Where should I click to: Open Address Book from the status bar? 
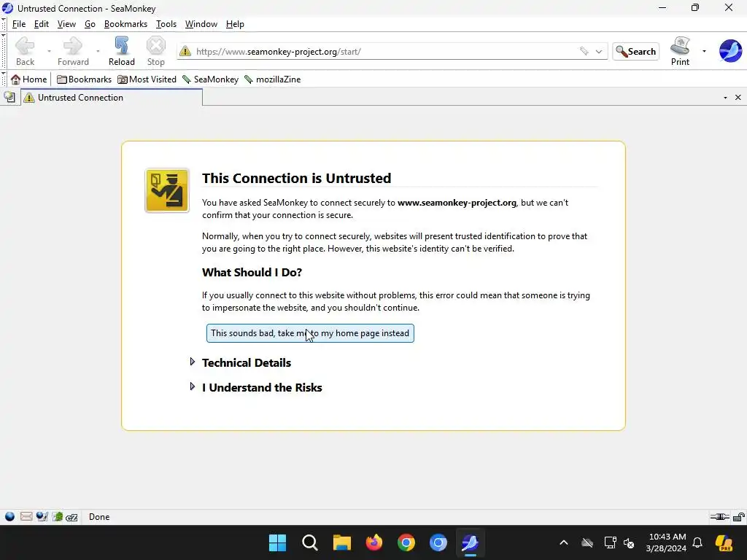pos(58,517)
